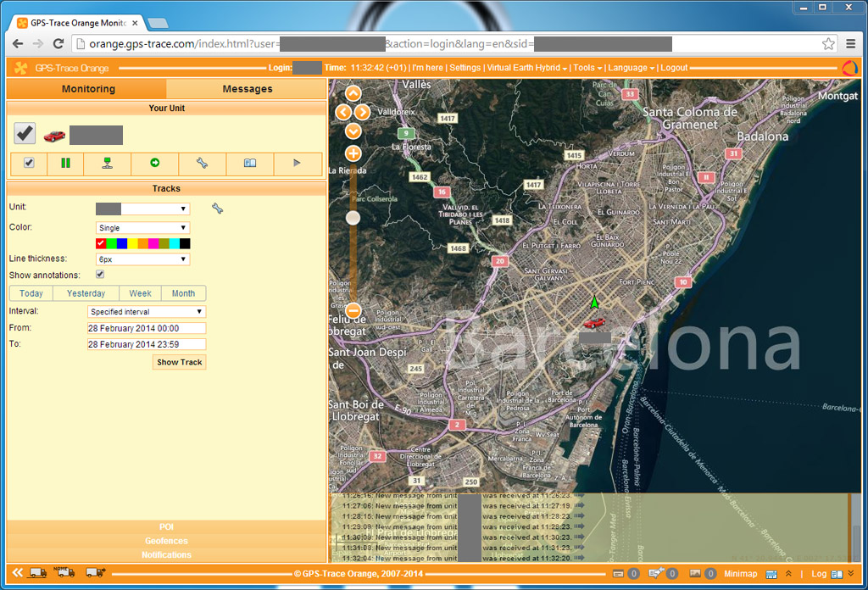
Task: Open the Color mode dropdown showing Single
Action: coord(142,227)
